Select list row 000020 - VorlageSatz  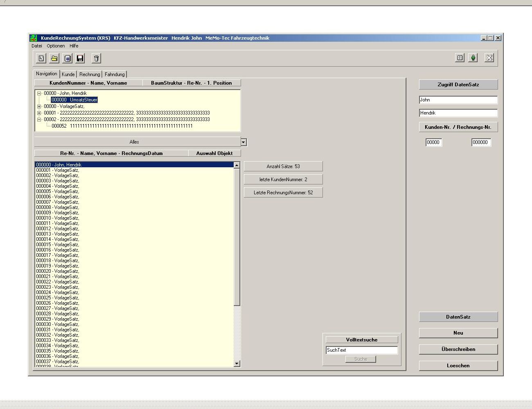point(134,271)
